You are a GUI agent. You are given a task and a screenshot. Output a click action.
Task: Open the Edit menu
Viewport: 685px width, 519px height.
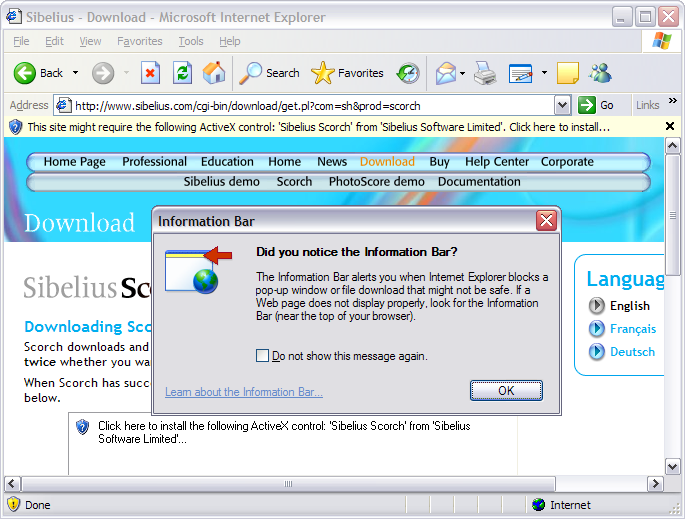[54, 41]
